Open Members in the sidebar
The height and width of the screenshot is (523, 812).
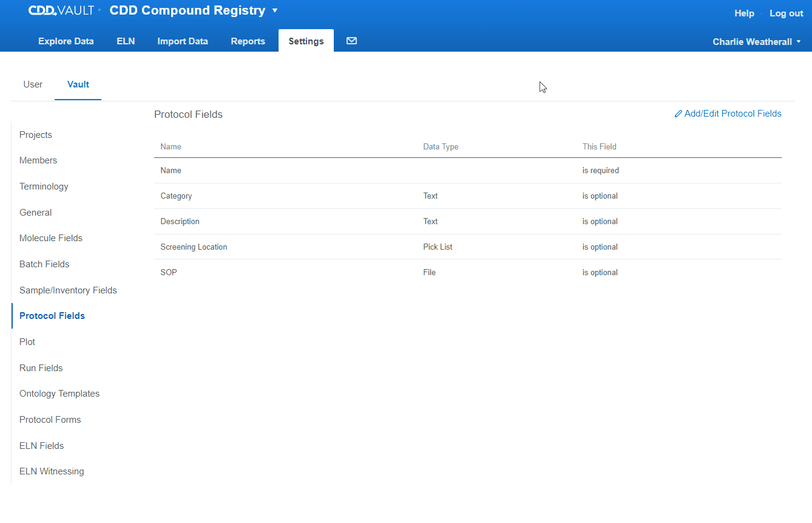(x=38, y=160)
